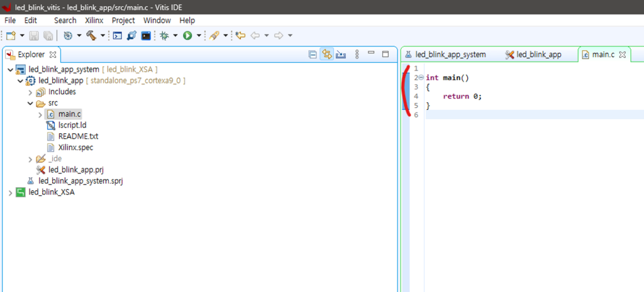
Task: Click the green bug Debug icon
Action: (164, 36)
